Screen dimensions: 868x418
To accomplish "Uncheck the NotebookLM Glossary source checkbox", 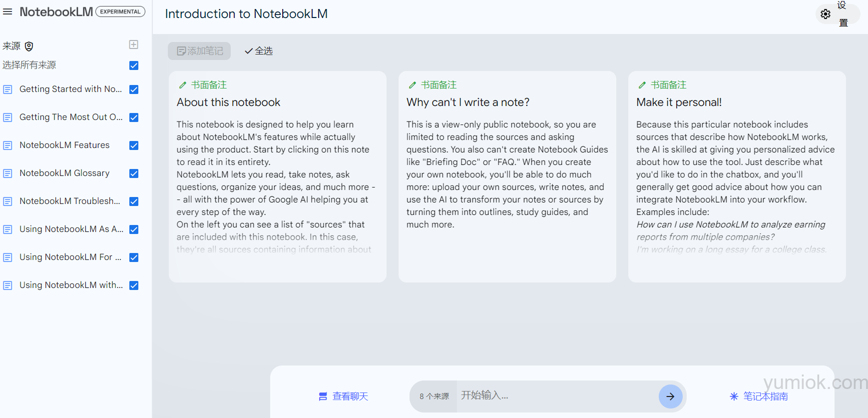I will (x=134, y=173).
